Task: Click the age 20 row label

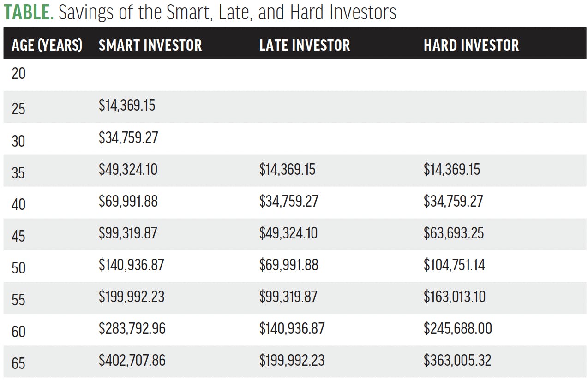Action: coord(18,73)
